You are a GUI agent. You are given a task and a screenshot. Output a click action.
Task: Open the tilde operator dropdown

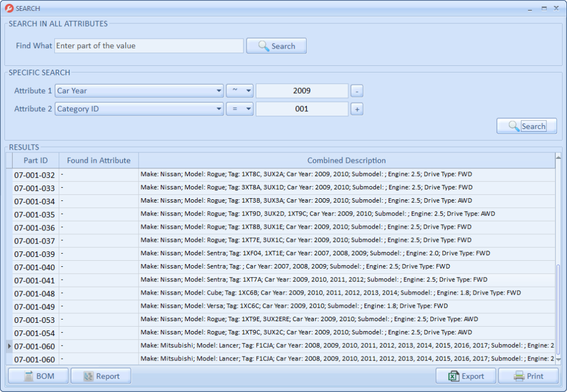click(x=248, y=91)
